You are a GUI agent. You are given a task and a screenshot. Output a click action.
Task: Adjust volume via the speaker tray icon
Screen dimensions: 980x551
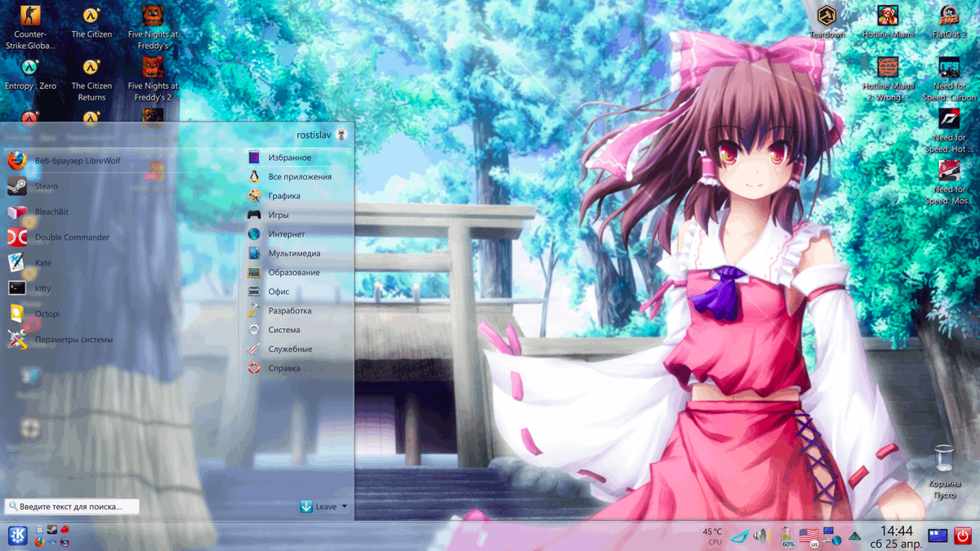coord(762,536)
